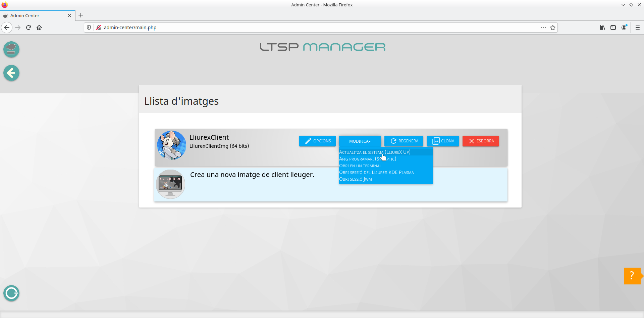Click the LTSP server hat icon in sidebar

point(11,49)
